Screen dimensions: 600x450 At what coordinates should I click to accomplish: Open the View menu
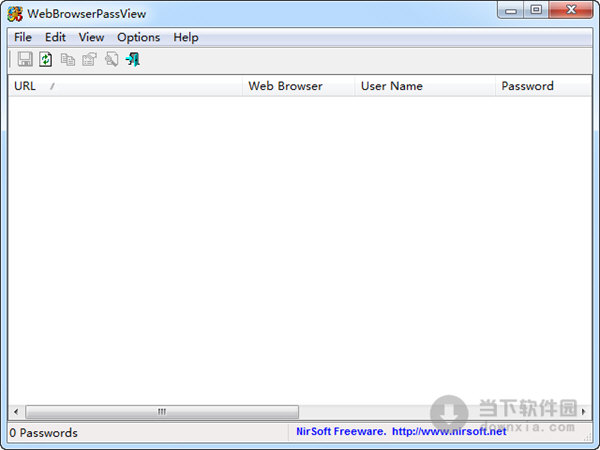click(91, 38)
